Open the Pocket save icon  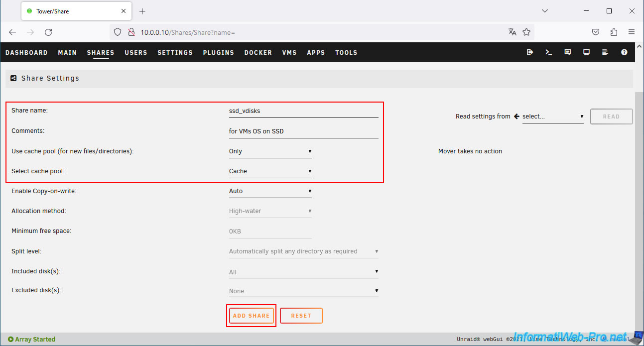point(595,32)
